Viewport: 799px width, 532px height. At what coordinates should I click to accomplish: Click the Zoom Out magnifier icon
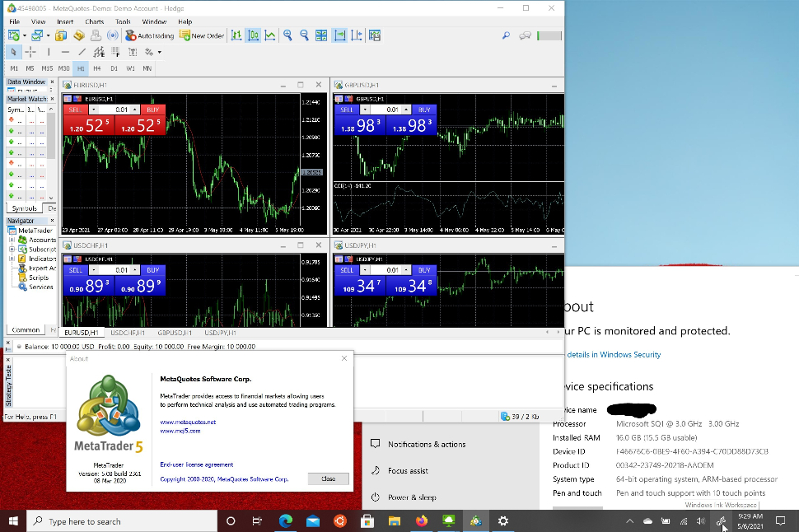click(x=304, y=35)
